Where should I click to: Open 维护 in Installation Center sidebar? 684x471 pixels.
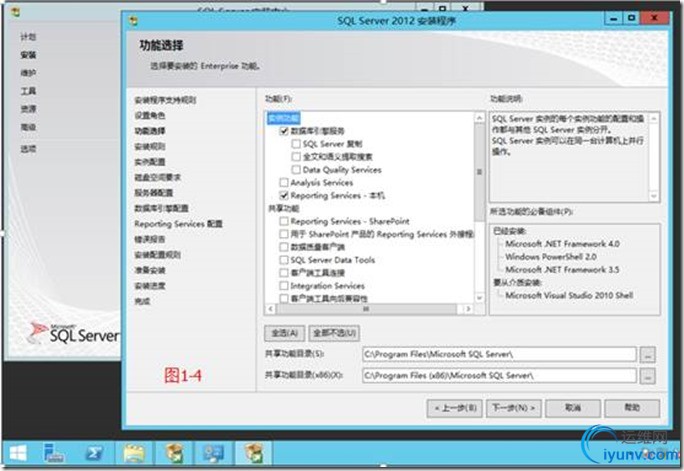point(28,73)
